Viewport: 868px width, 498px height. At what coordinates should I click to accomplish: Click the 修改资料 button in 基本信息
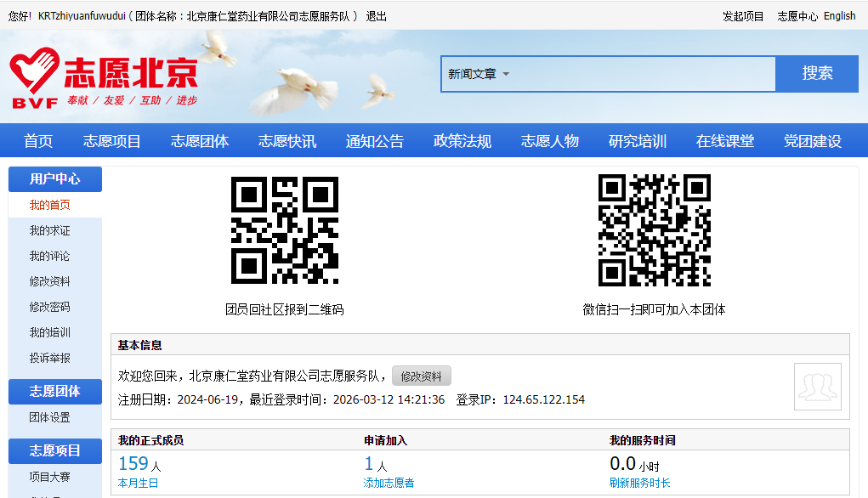tap(421, 376)
